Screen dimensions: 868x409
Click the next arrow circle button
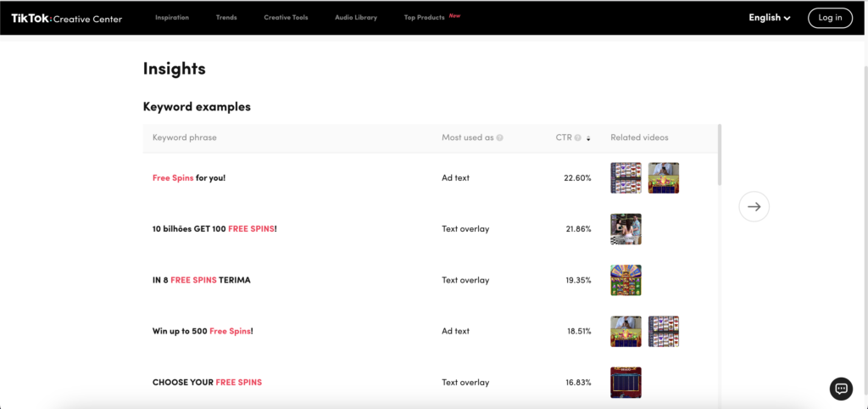tap(754, 206)
